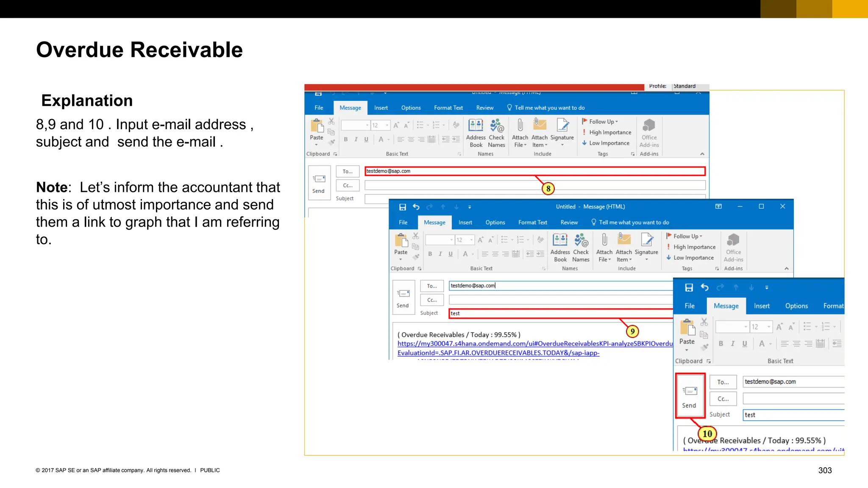This screenshot has width=868, height=488.
Task: Open Address Book in middle window ribbon
Action: (x=560, y=248)
